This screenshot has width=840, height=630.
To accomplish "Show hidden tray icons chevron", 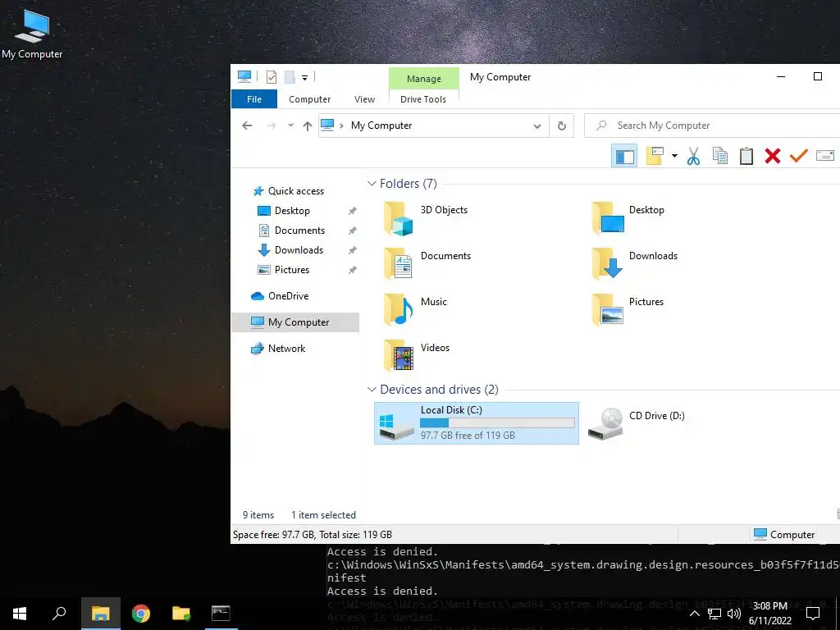I will point(694,614).
